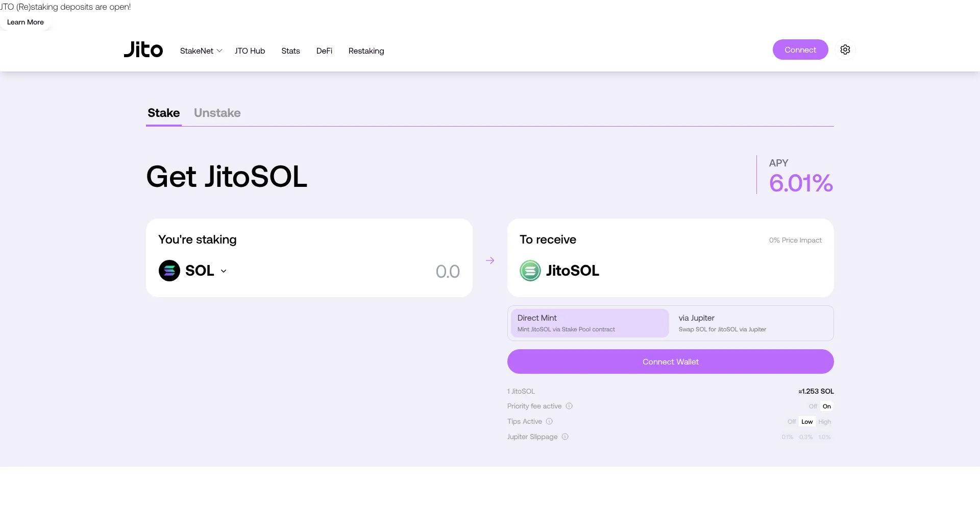Click the JitoSOL token icon

click(x=530, y=271)
